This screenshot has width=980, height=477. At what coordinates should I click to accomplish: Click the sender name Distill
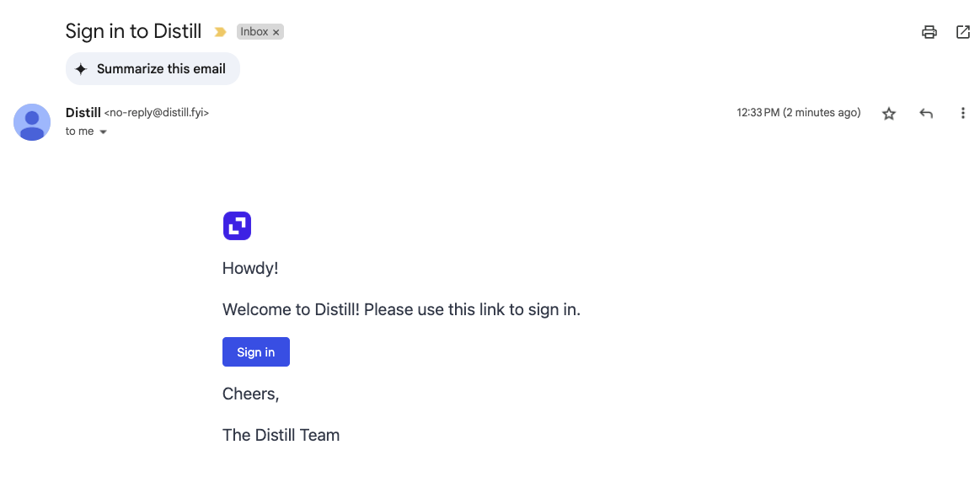(x=83, y=113)
